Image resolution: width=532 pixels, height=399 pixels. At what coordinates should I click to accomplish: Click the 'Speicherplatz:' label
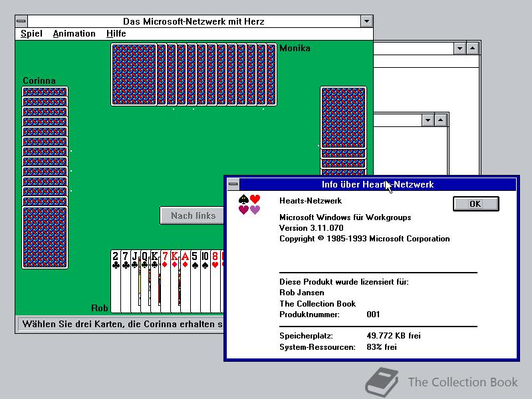point(306,336)
